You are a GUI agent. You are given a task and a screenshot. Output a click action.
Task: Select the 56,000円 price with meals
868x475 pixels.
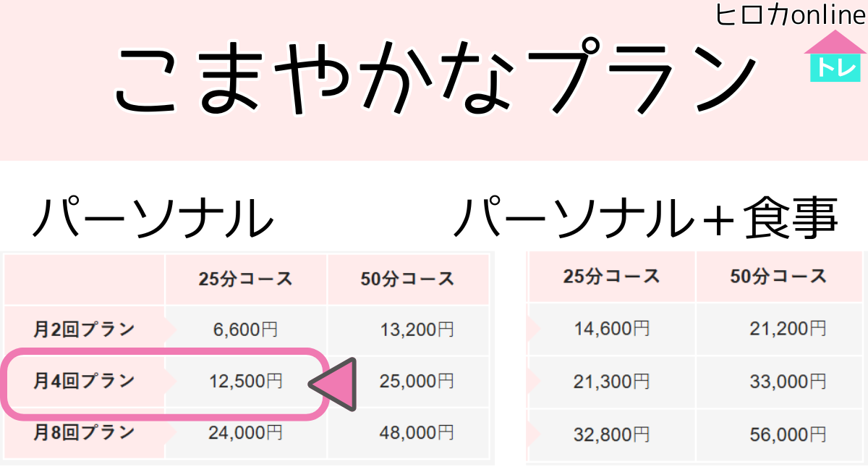[x=788, y=434]
